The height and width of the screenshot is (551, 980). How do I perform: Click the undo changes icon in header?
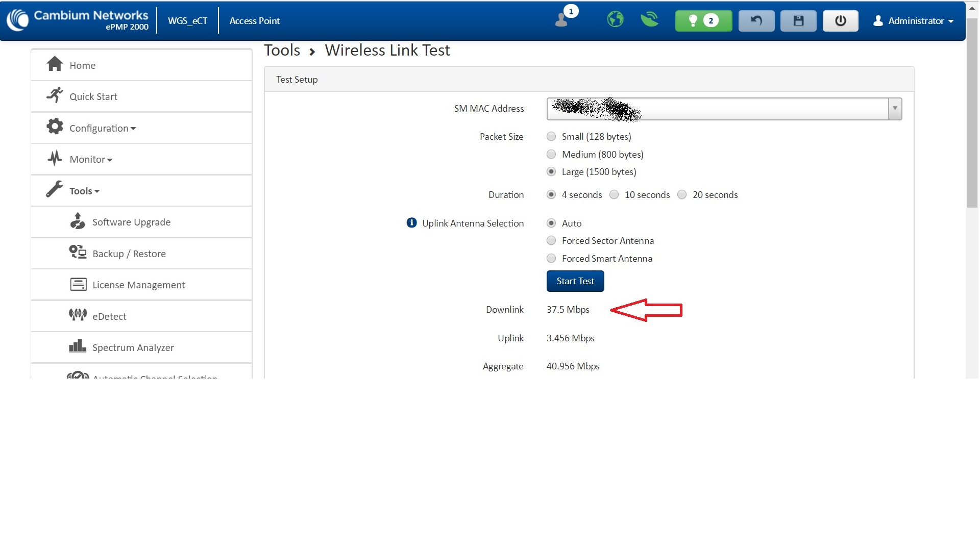[x=756, y=21]
